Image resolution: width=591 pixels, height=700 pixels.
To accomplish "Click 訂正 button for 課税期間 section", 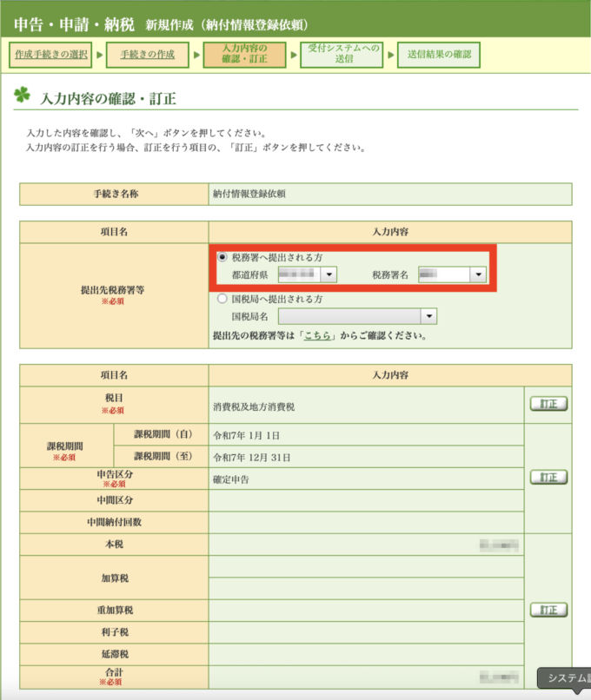I will 548,477.
